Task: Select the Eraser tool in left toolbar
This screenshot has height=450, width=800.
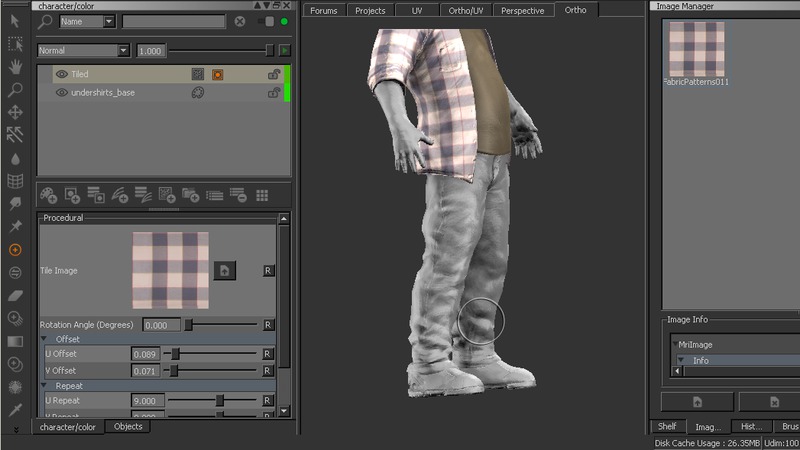Action: 15,295
